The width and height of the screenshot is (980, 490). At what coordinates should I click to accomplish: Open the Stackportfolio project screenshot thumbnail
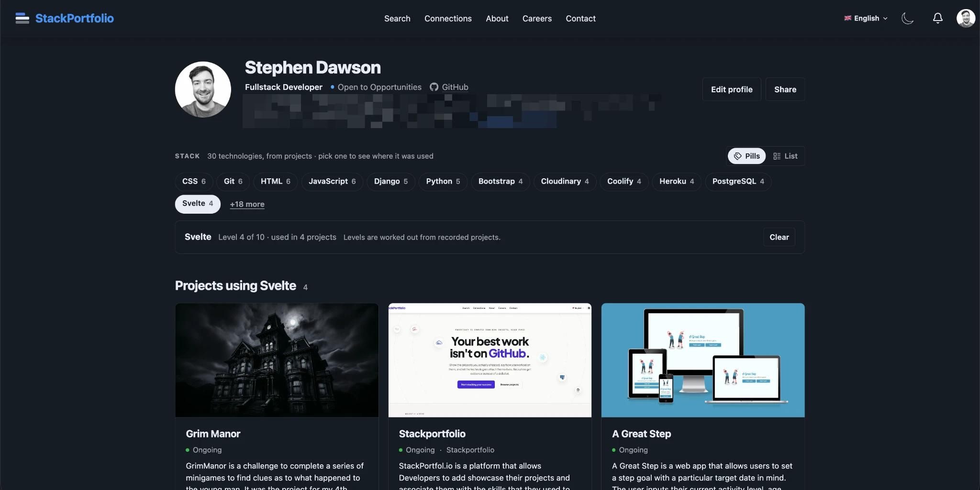point(490,360)
